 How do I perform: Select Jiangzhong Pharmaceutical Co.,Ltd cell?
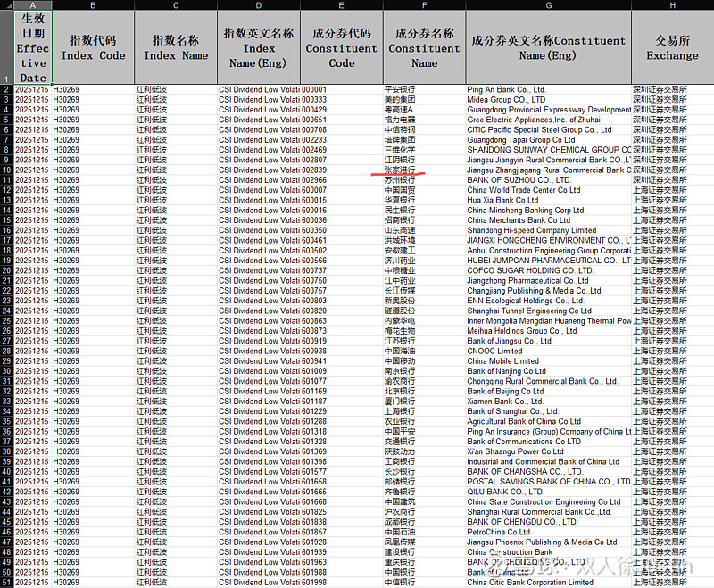pyautogui.click(x=548, y=281)
